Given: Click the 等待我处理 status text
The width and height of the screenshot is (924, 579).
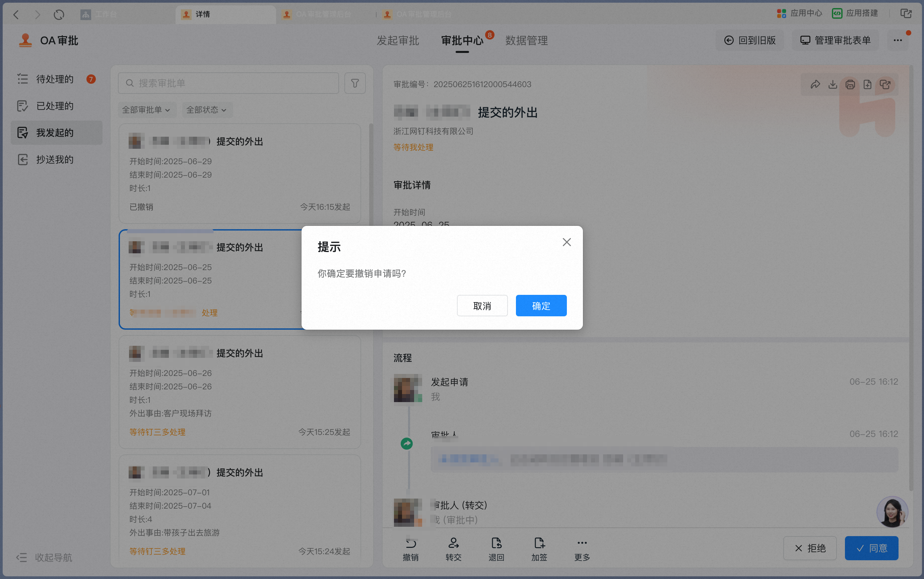Looking at the screenshot, I should coord(413,147).
